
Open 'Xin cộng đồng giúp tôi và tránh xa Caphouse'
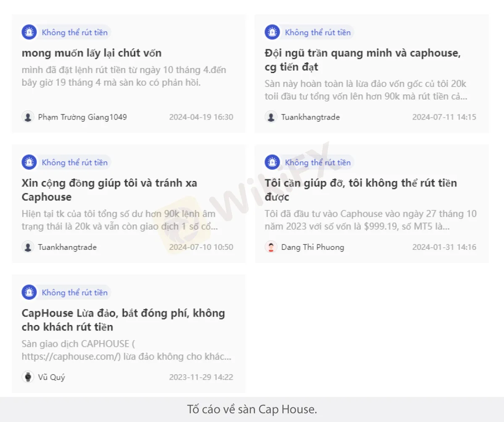point(109,190)
